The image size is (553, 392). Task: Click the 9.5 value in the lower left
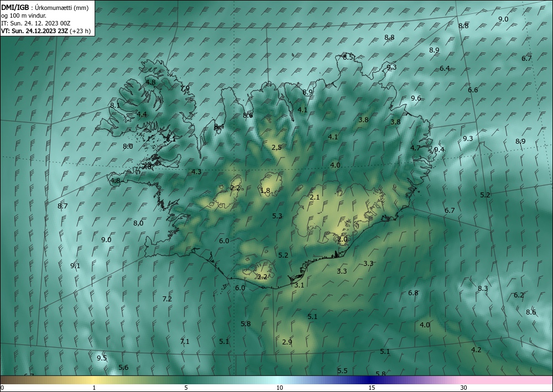[x=102, y=358]
